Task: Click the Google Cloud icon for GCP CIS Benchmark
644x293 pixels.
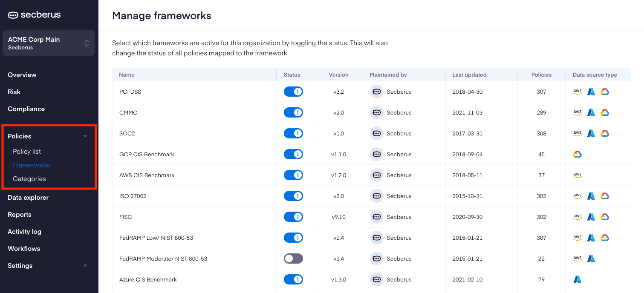Action: [578, 154]
